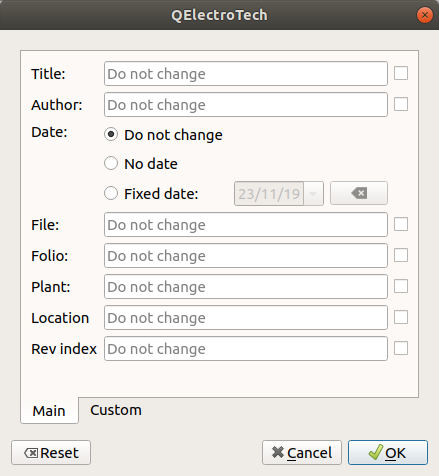Enable the Title field checkbox

tap(401, 73)
